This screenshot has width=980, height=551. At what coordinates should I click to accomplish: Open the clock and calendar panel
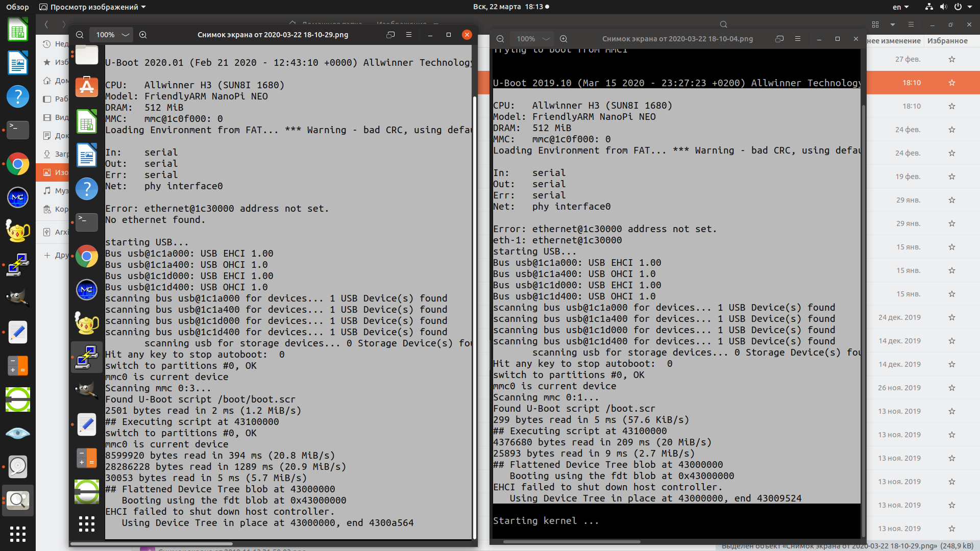pyautogui.click(x=511, y=7)
